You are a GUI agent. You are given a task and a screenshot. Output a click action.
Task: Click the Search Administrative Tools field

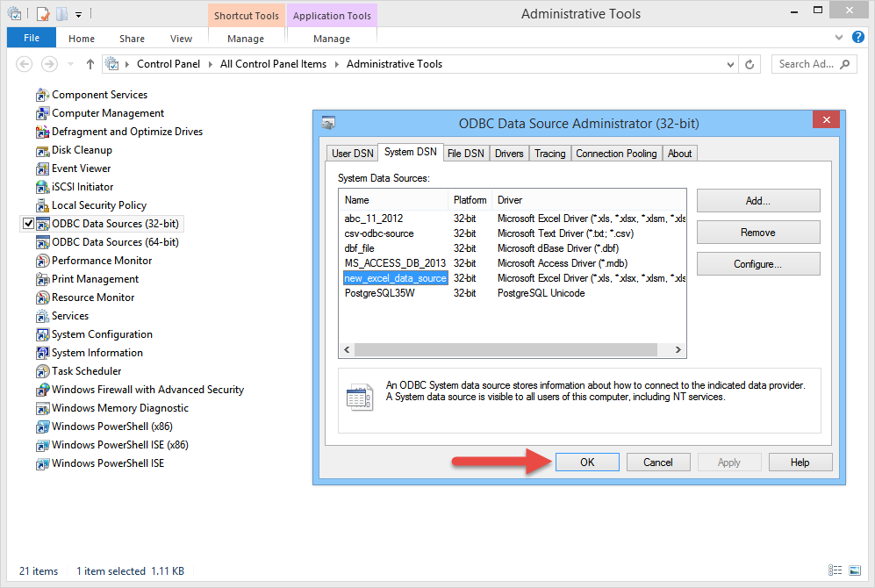[814, 64]
